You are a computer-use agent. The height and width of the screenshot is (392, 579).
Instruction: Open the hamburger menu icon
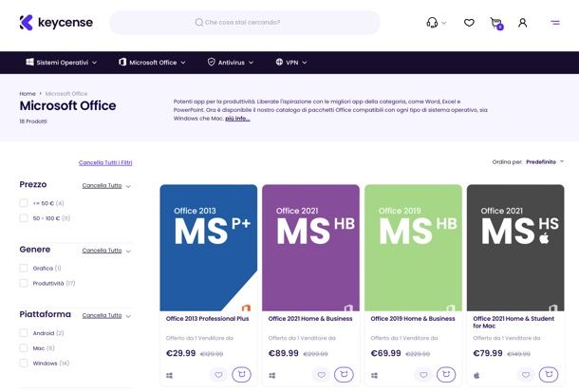(x=555, y=23)
